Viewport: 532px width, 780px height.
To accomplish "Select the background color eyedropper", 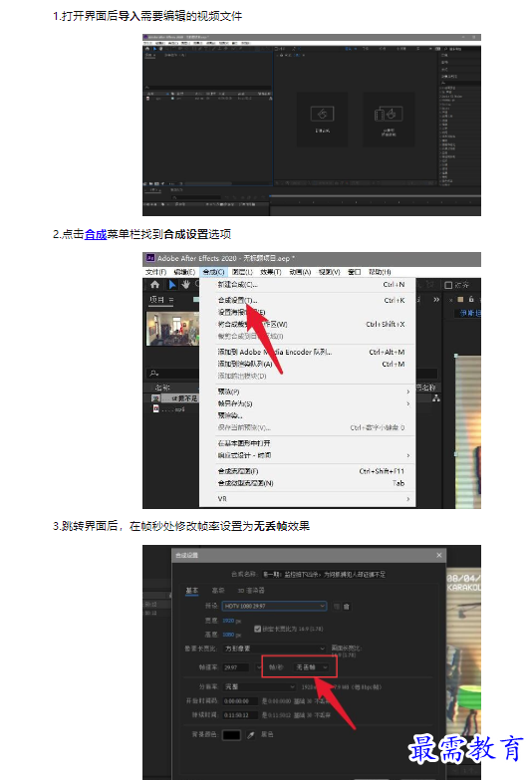I will click(x=251, y=735).
